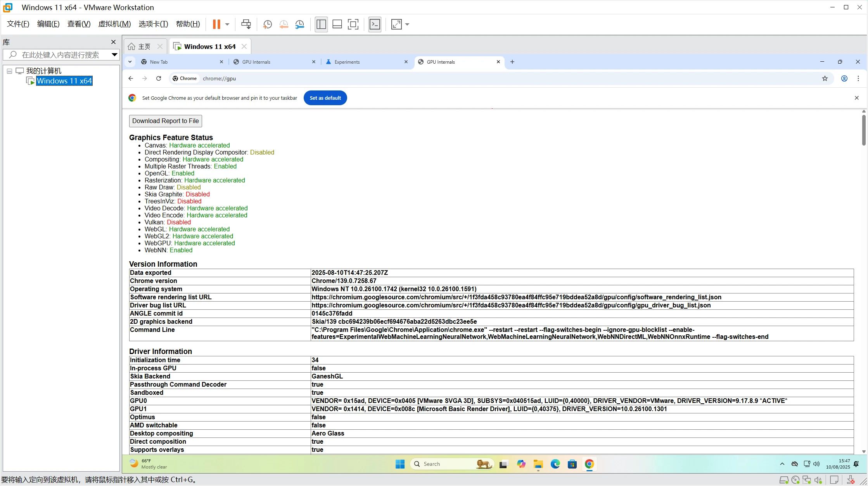Close the Experiments tab
This screenshot has height=486, width=868.
(406, 62)
